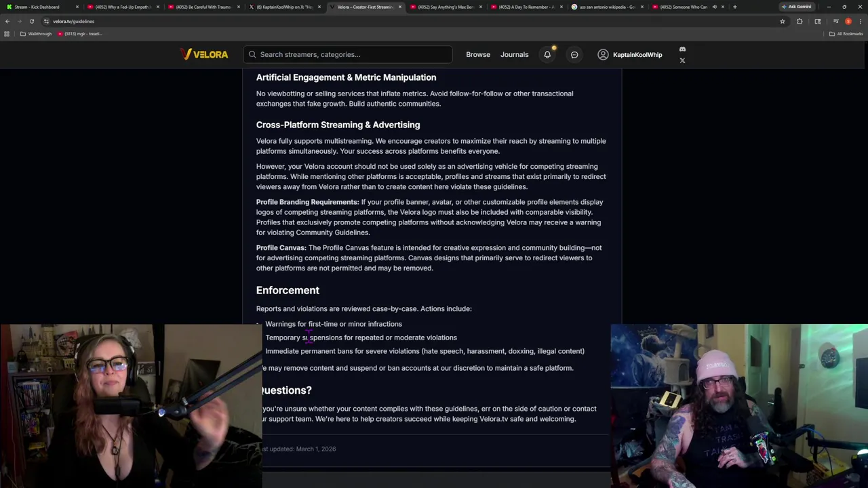Open the apps grid in bookmarks bar
The image size is (868, 488).
pyautogui.click(x=7, y=34)
